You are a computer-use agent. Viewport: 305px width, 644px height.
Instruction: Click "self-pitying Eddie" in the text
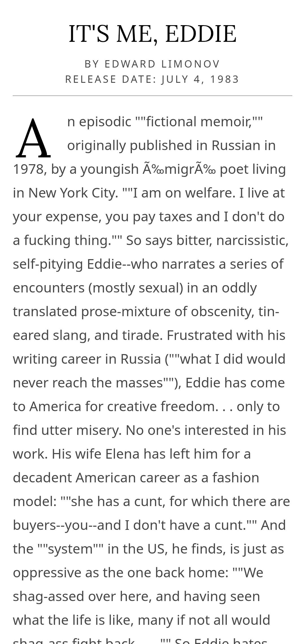click(67, 264)
